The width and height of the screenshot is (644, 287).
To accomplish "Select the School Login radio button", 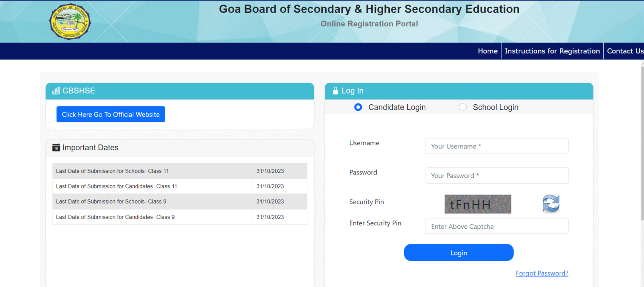I will click(463, 107).
